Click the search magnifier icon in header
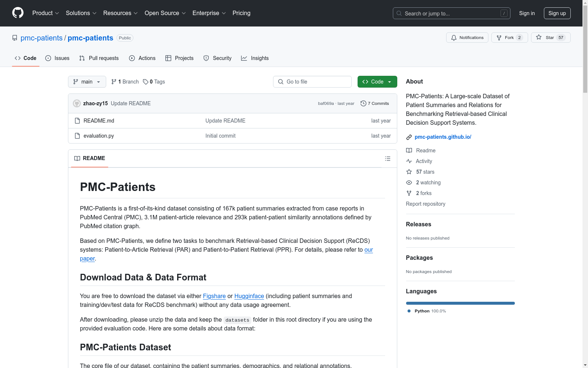The height and width of the screenshot is (368, 588). point(399,13)
